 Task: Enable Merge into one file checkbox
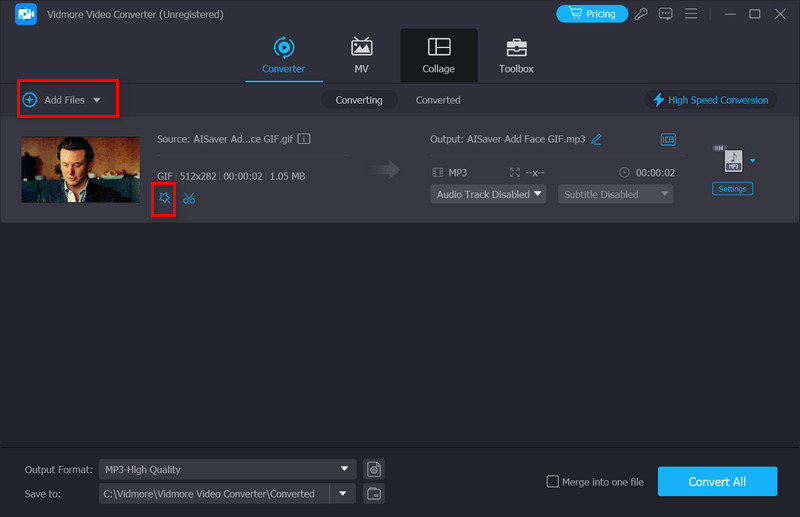tap(553, 482)
